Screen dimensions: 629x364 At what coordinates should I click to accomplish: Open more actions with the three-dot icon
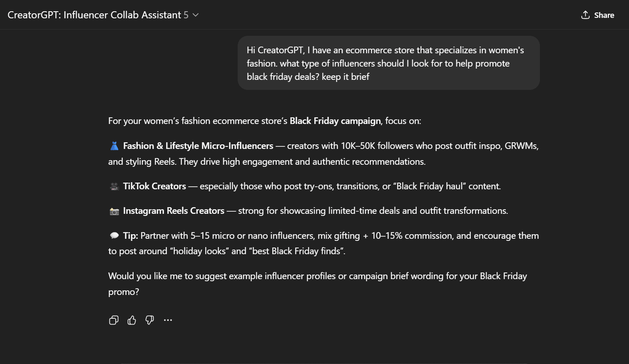(168, 320)
